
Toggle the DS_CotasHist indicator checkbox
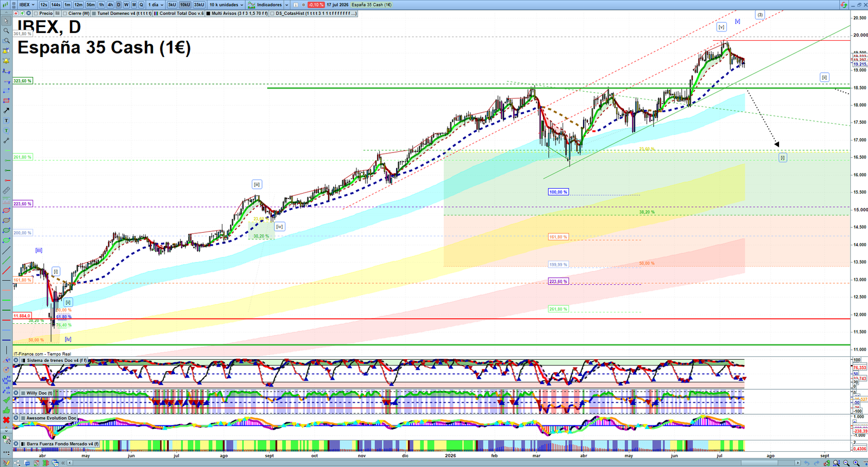[272, 13]
